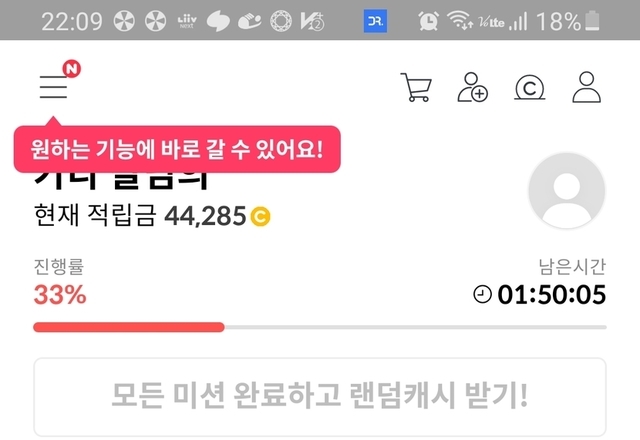Open the shopping cart
The image size is (640, 440).
pyautogui.click(x=416, y=87)
